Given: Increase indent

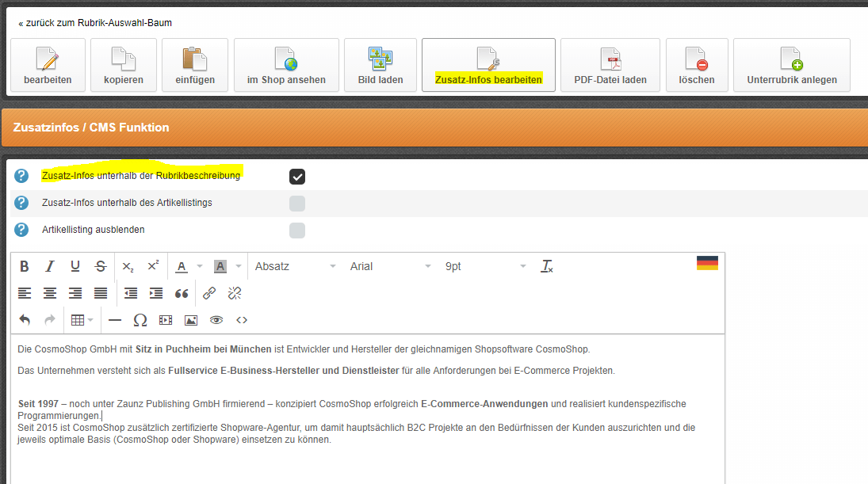Looking at the screenshot, I should (x=156, y=293).
